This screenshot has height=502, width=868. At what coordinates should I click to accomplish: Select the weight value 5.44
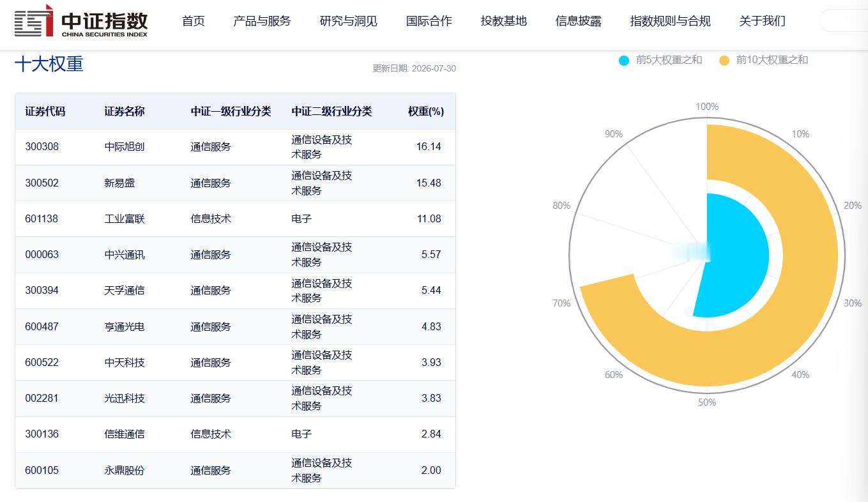pyautogui.click(x=431, y=290)
